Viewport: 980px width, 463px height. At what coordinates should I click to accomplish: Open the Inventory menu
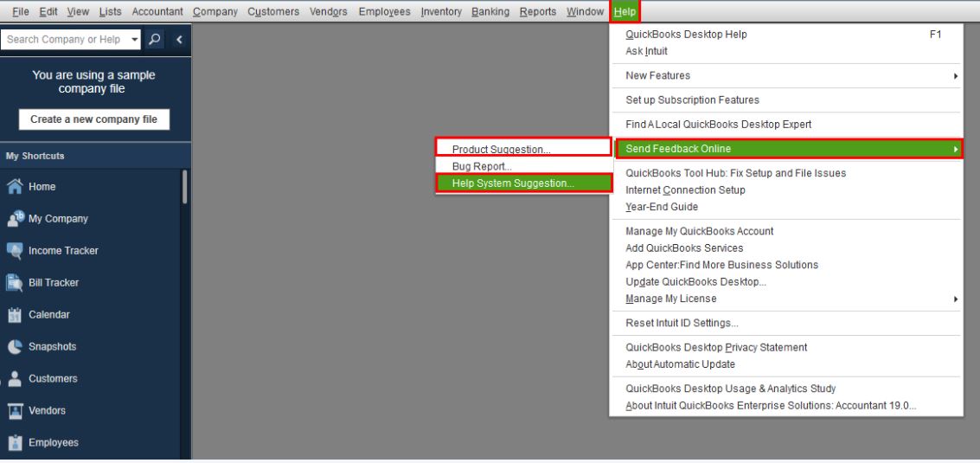[x=441, y=11]
